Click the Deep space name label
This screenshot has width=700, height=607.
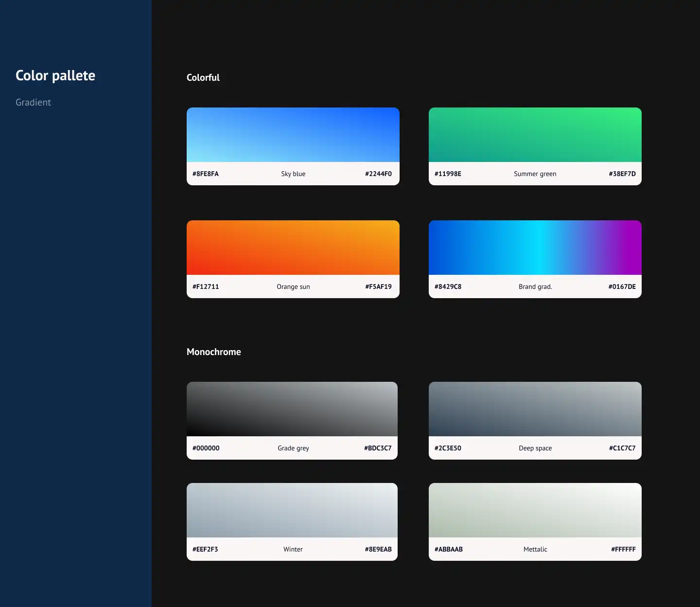[535, 448]
